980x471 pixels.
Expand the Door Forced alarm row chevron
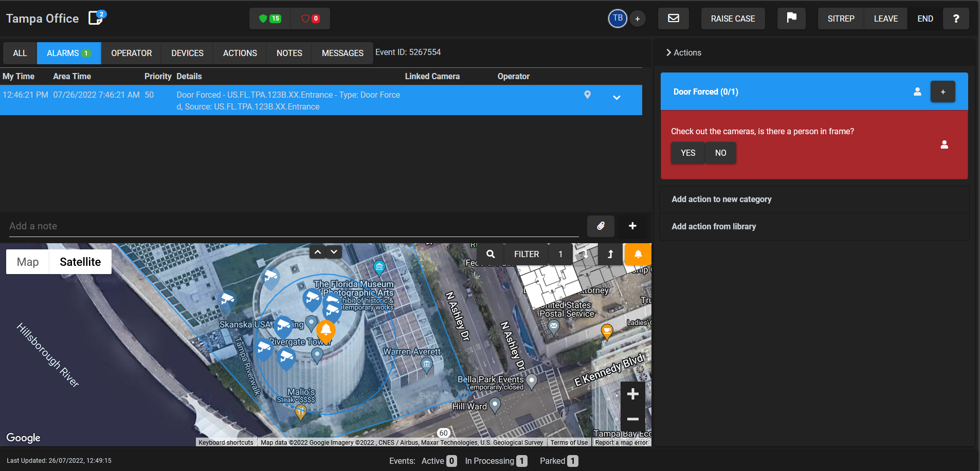(616, 97)
